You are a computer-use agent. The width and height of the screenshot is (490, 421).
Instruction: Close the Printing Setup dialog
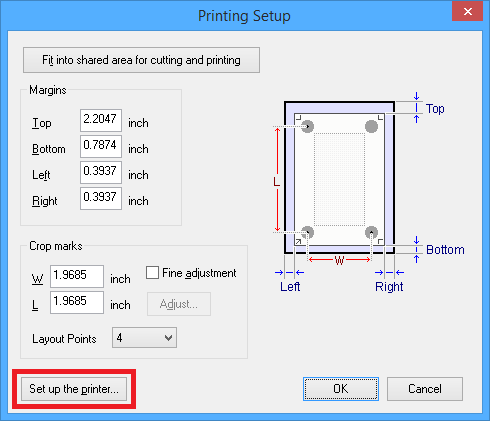pyautogui.click(x=467, y=11)
